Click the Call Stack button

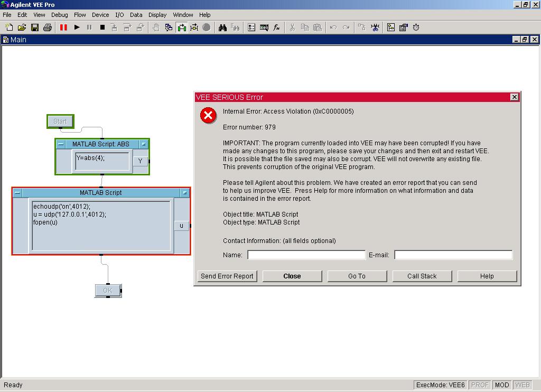(422, 276)
